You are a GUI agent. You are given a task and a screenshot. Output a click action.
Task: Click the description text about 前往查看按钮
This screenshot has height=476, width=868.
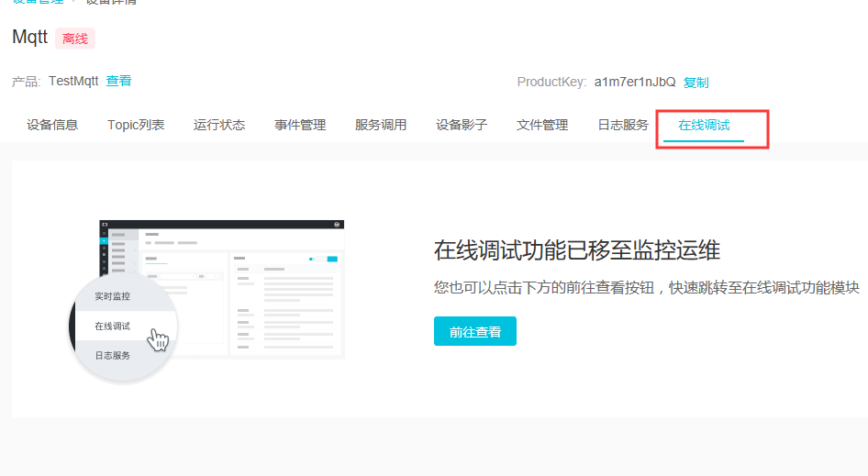(647, 288)
